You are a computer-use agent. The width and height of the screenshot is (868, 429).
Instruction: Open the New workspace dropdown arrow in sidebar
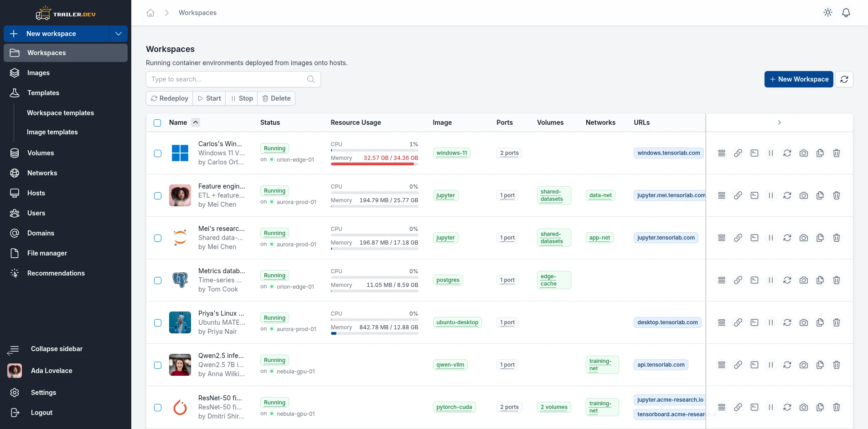119,34
